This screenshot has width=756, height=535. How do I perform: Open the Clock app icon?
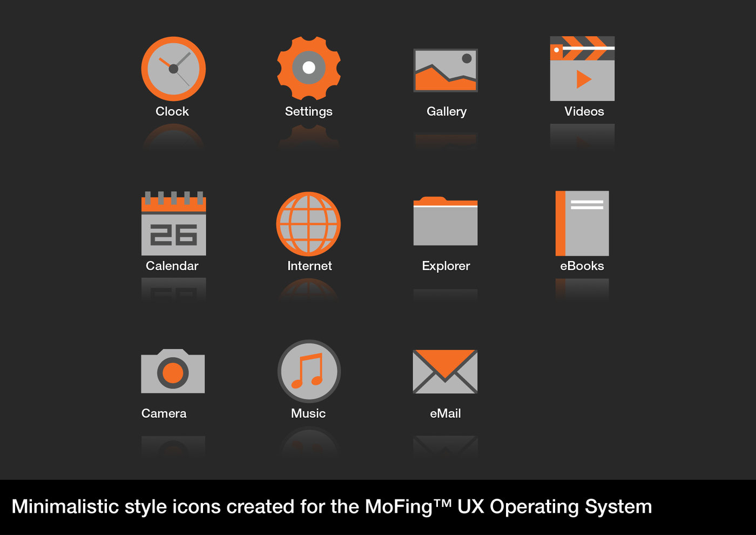pyautogui.click(x=173, y=69)
